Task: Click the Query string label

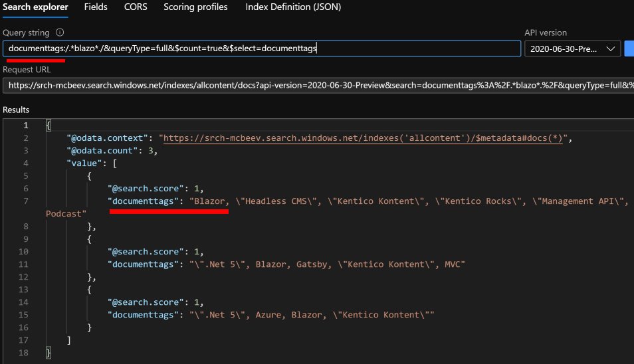Action: 26,33
